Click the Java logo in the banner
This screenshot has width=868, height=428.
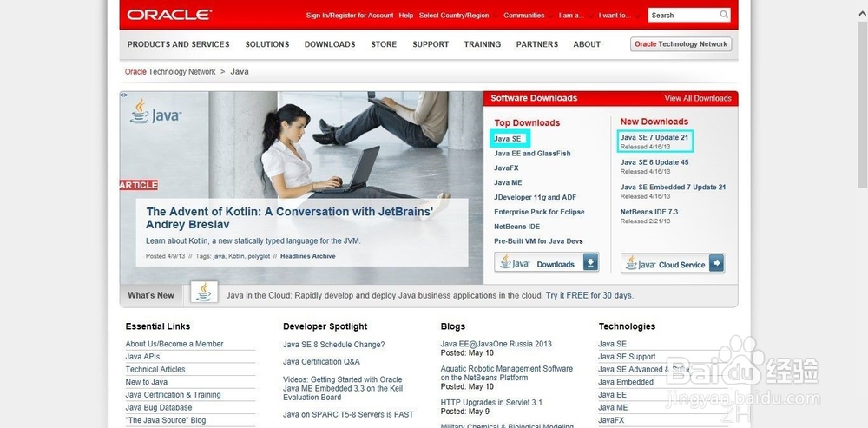[x=155, y=111]
